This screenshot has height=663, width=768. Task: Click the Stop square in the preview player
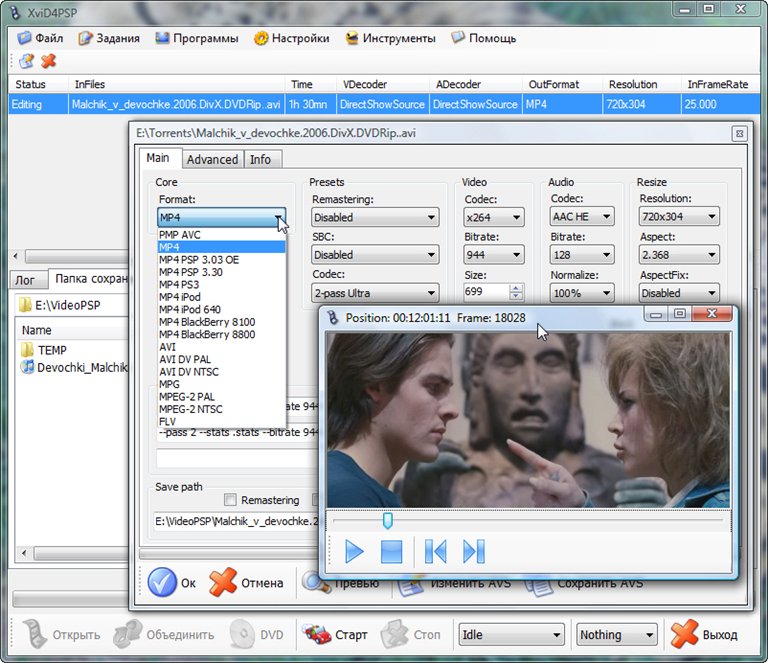tap(391, 551)
